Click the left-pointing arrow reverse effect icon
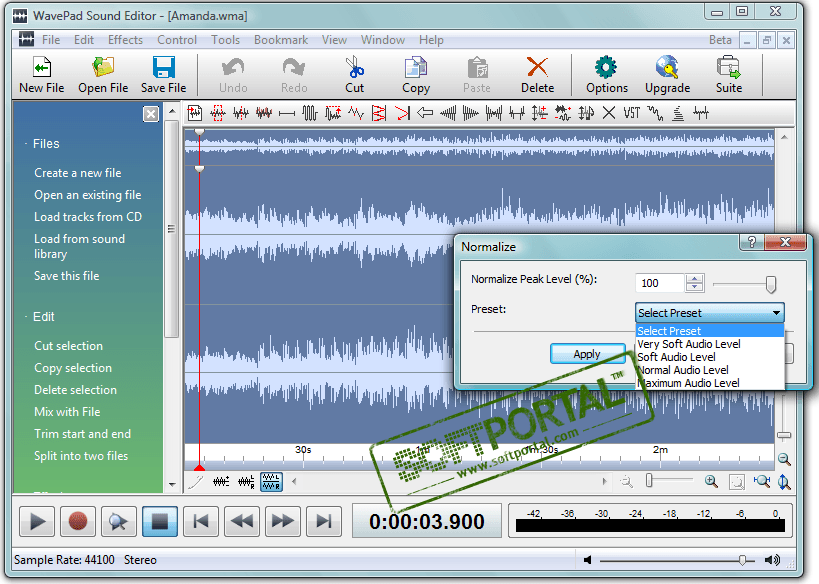 tap(425, 113)
